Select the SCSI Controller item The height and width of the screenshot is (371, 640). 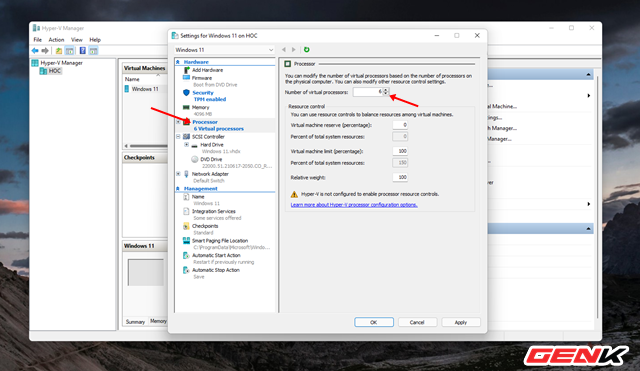[208, 137]
